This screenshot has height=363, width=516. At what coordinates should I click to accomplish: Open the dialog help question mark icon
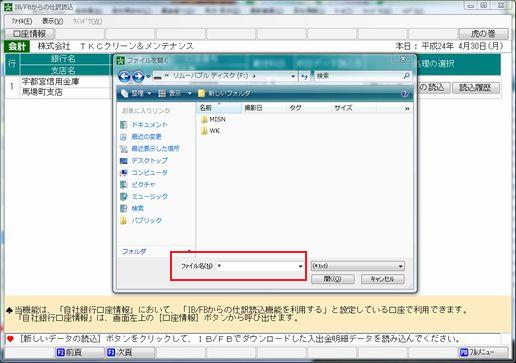tap(405, 94)
